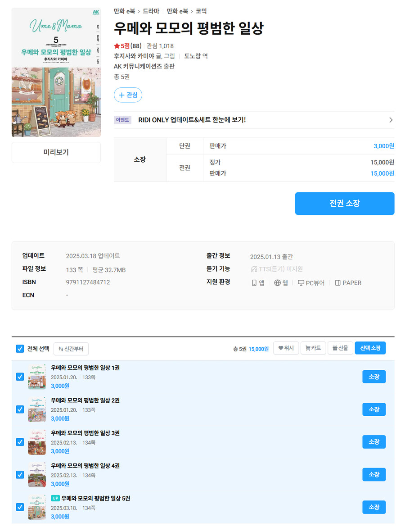Open the 드라마 category breadcrumb
The height and width of the screenshot is (532, 405).
[x=151, y=11]
